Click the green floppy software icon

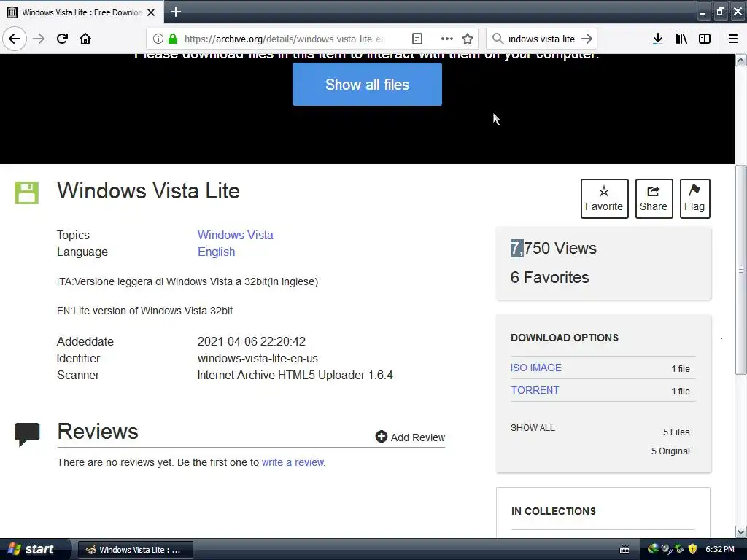pyautogui.click(x=27, y=192)
